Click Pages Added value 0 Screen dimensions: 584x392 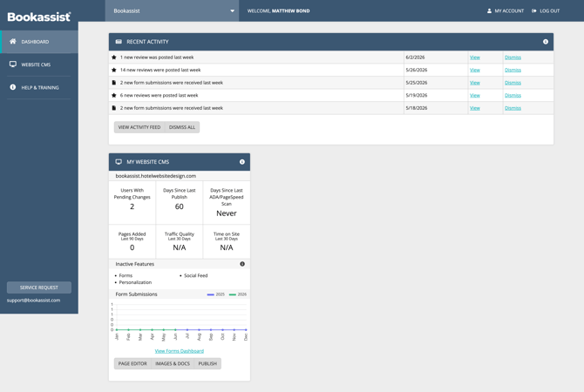[132, 247]
